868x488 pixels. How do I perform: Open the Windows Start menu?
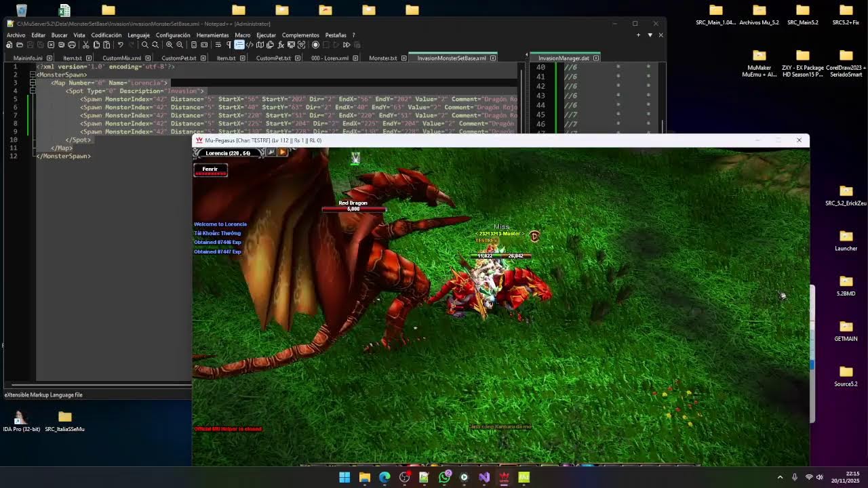(344, 477)
